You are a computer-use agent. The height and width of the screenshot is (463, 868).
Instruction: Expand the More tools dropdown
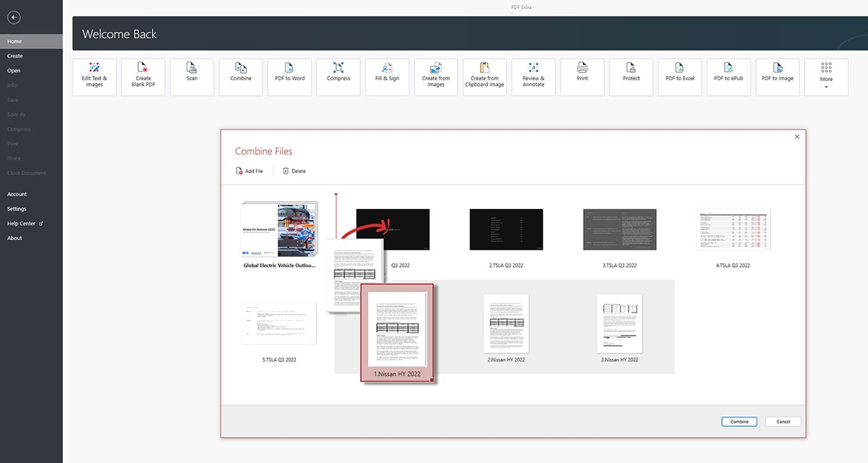click(x=827, y=77)
